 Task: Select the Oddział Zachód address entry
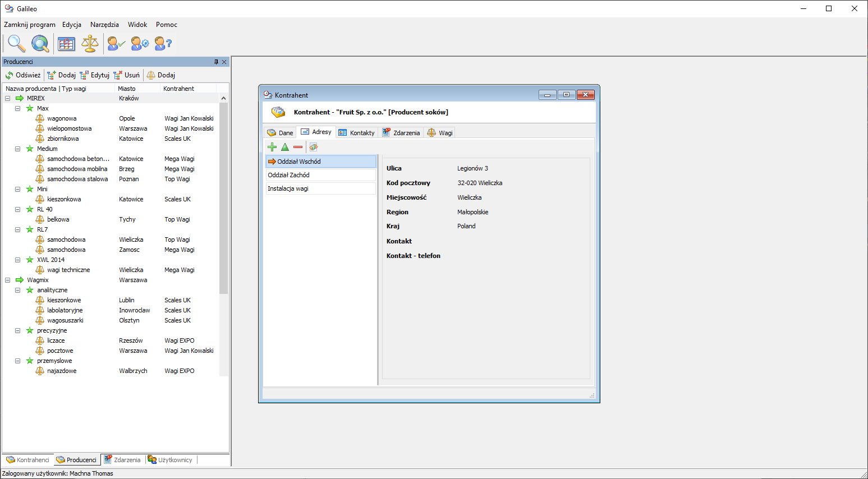pos(320,175)
